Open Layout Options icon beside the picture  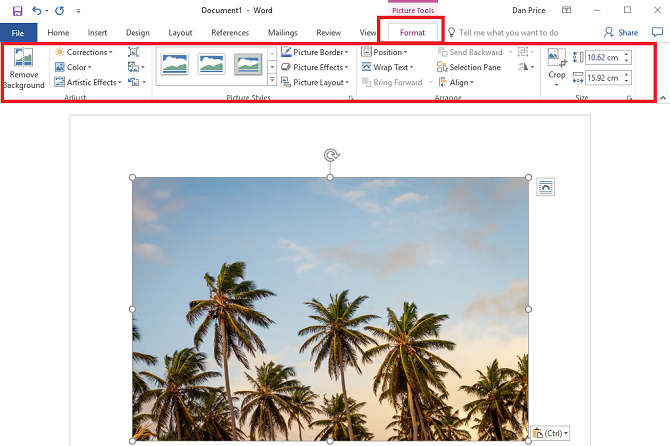tap(545, 187)
